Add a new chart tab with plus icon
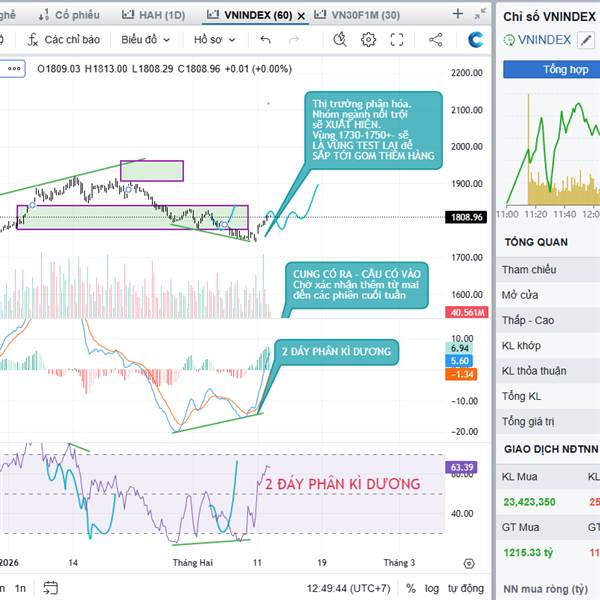 pyautogui.click(x=458, y=14)
